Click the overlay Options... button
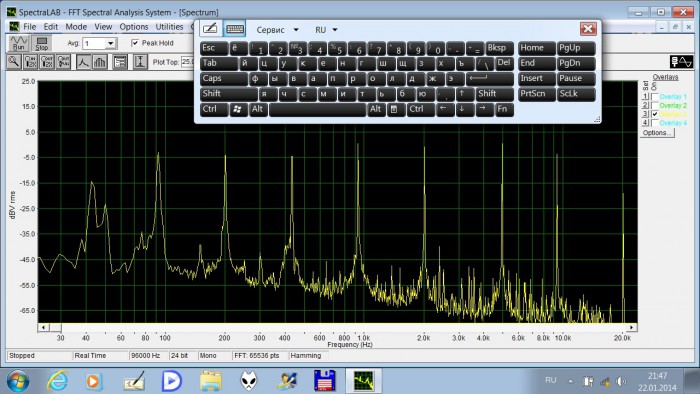This screenshot has width=700, height=394. click(x=658, y=133)
